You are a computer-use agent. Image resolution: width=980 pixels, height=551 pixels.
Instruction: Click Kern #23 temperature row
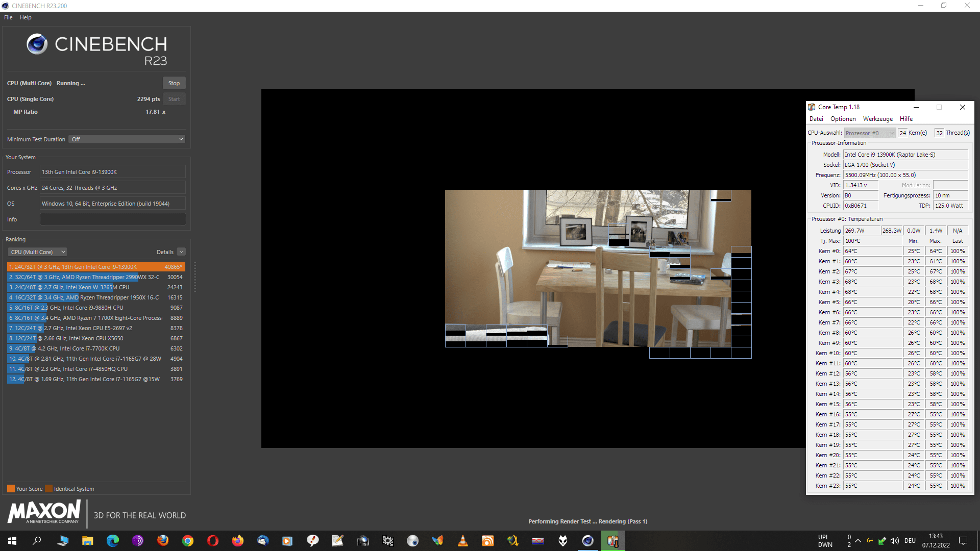[891, 486]
